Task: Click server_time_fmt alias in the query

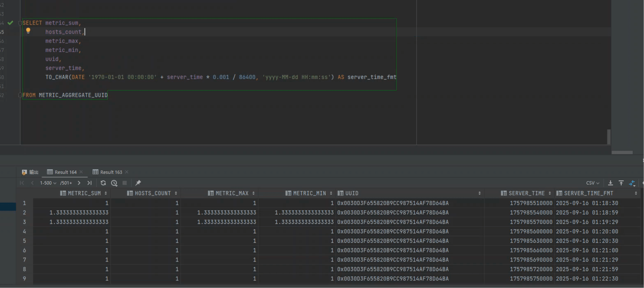Action: coord(372,77)
